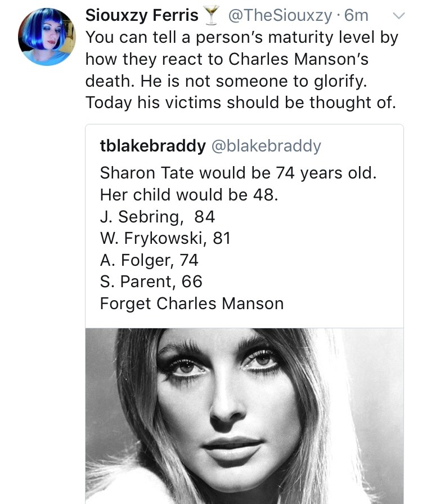Click the @TheSiouxzy handle
Image resolution: width=422 pixels, height=504 pixels.
point(279,16)
